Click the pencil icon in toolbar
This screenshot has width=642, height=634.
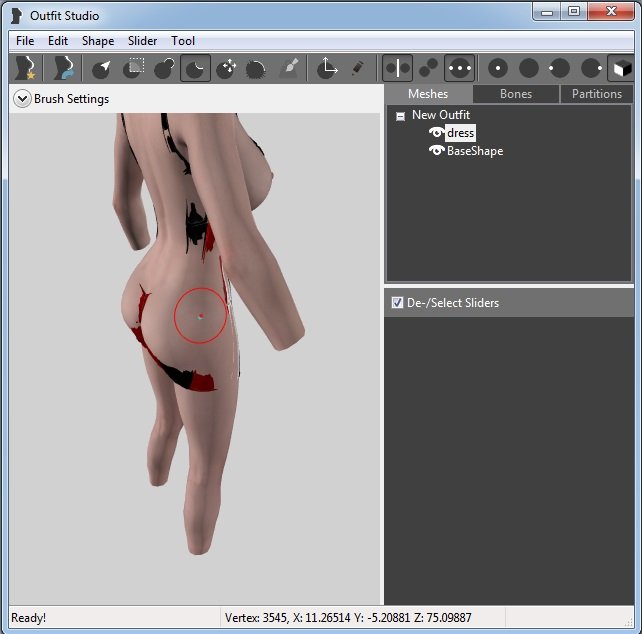pyautogui.click(x=357, y=68)
